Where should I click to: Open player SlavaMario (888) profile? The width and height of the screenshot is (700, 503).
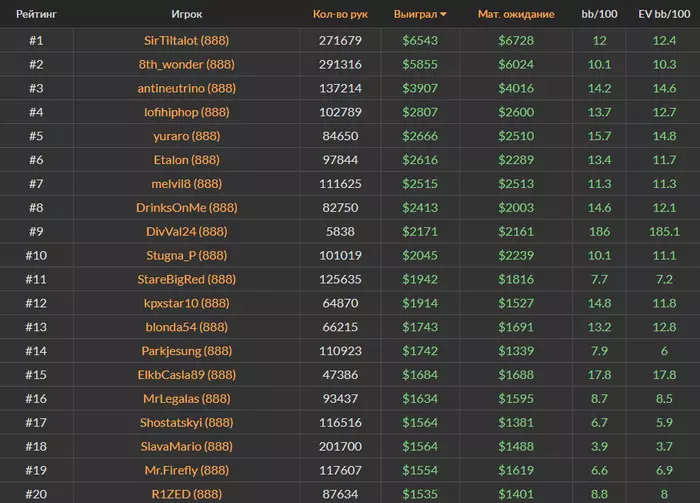(x=187, y=446)
